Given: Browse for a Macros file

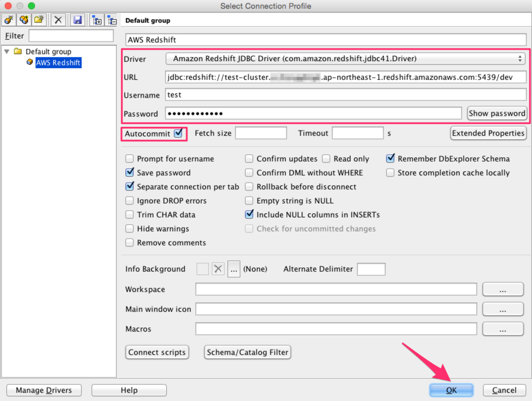Looking at the screenshot, I should (x=503, y=329).
